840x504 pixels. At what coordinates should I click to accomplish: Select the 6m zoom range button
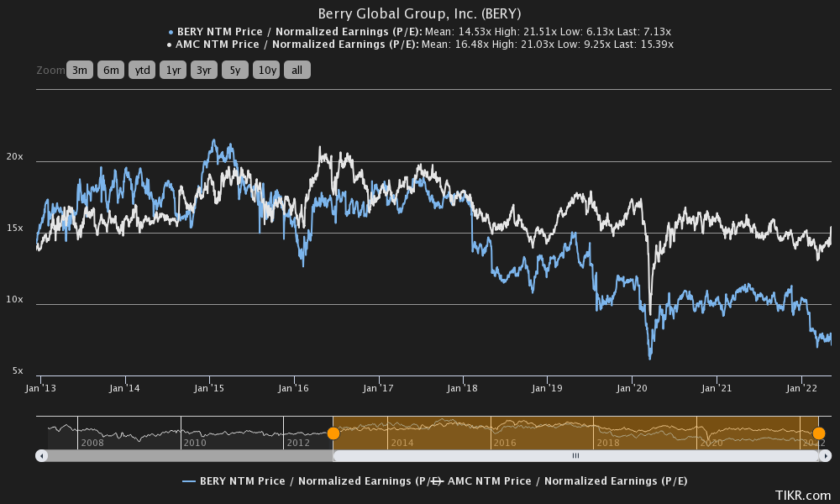[x=111, y=71]
